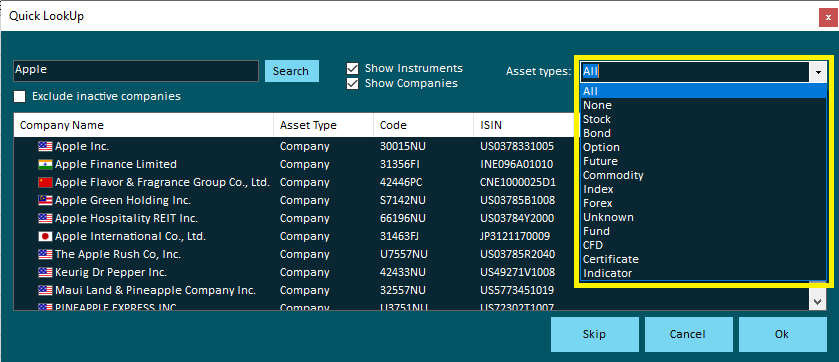Click the China flag by Apple Flavor & Fragrance
The image size is (839, 362).
pos(45,182)
